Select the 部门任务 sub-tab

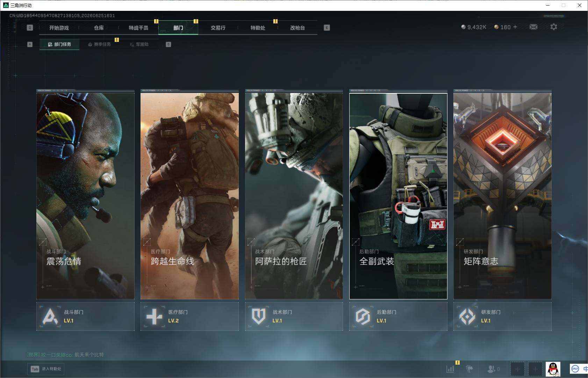click(59, 44)
